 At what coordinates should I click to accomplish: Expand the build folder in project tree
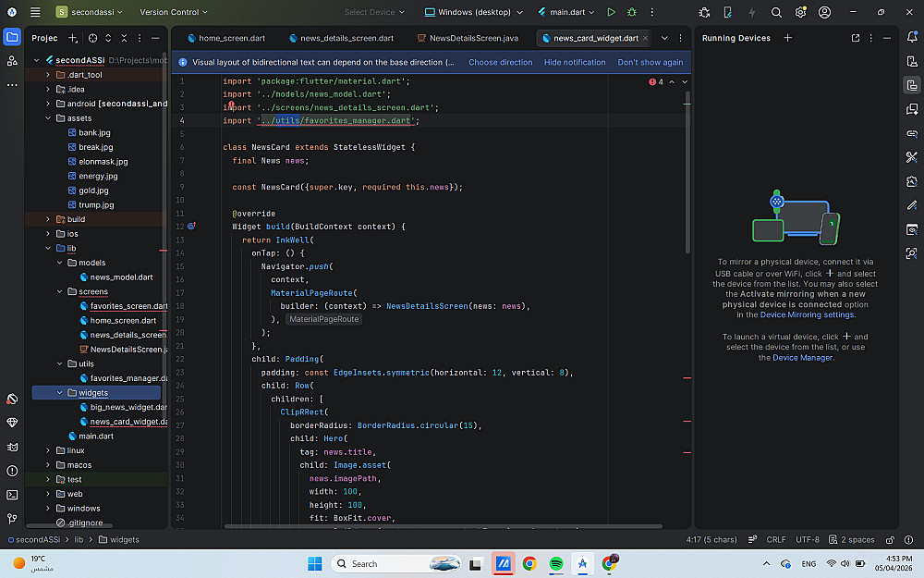[47, 219]
